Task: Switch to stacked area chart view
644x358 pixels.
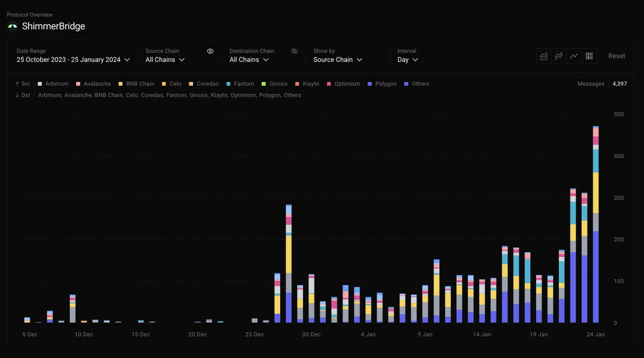Action: click(544, 56)
